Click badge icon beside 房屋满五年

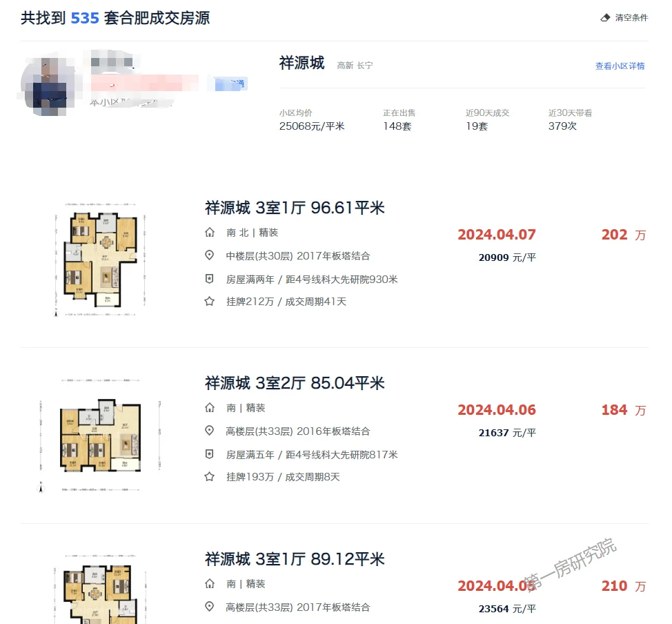(x=210, y=454)
